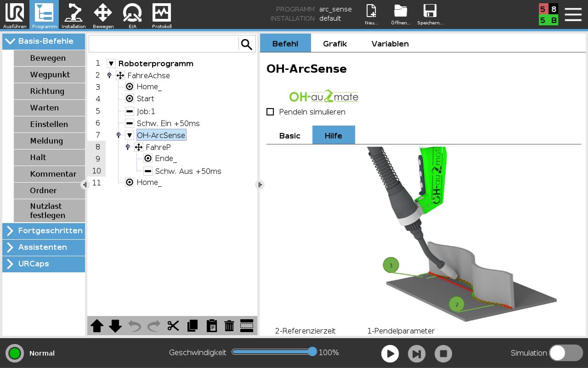Image resolution: width=588 pixels, height=368 pixels.
Task: Open the Protokoll log screen
Action: pos(162,15)
